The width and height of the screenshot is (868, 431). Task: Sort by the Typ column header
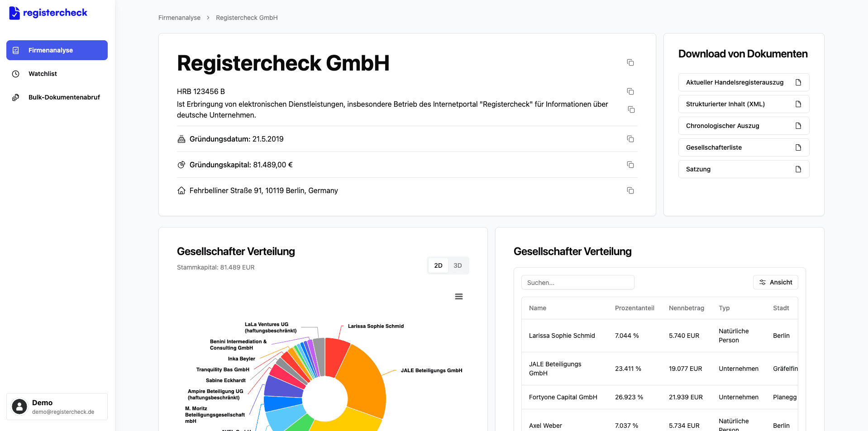coord(724,308)
